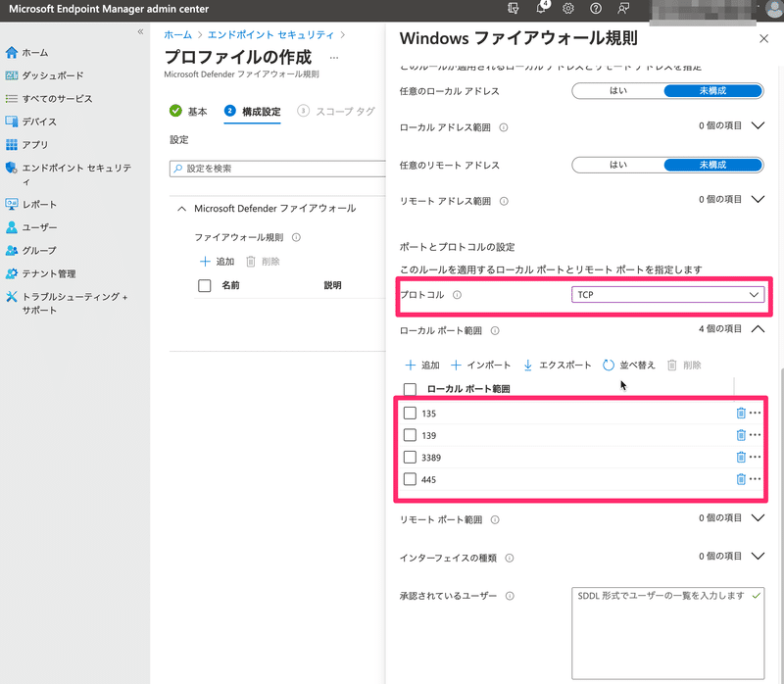
Task: Expand インターフェイスの種類 section
Action: 758,556
